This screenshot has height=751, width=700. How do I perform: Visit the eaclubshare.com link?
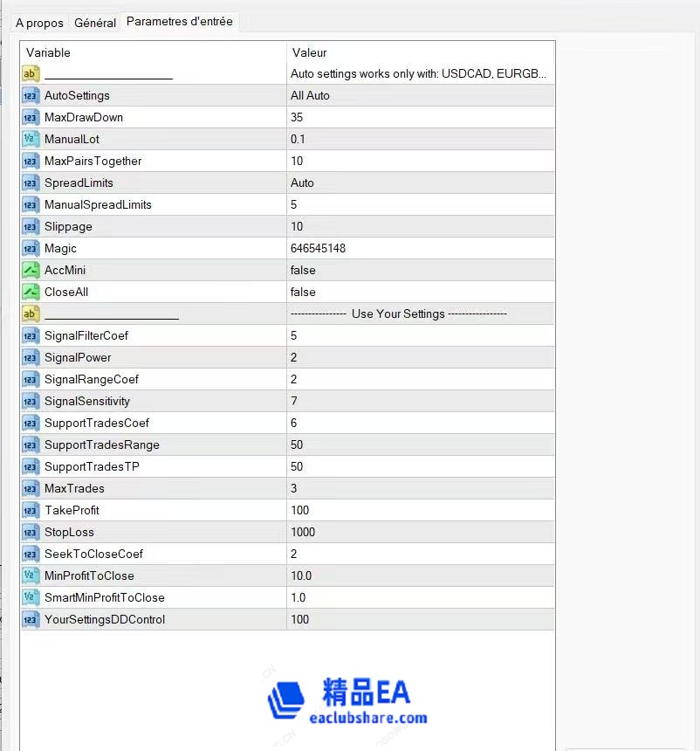click(x=365, y=720)
